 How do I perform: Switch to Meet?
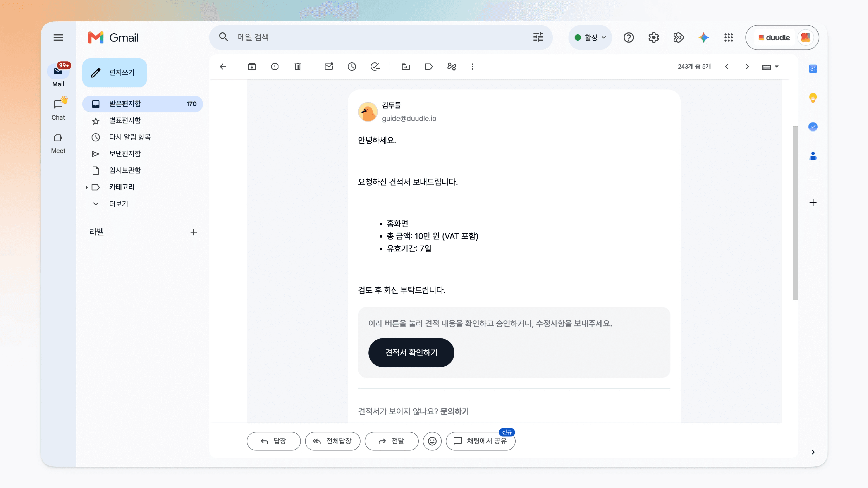point(58,143)
